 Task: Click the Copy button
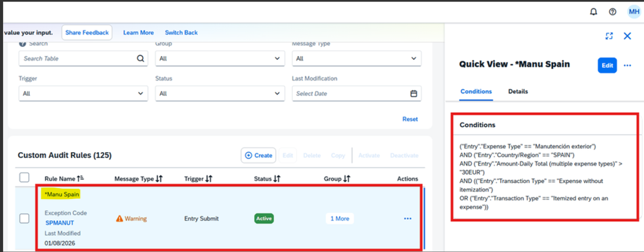click(x=338, y=155)
